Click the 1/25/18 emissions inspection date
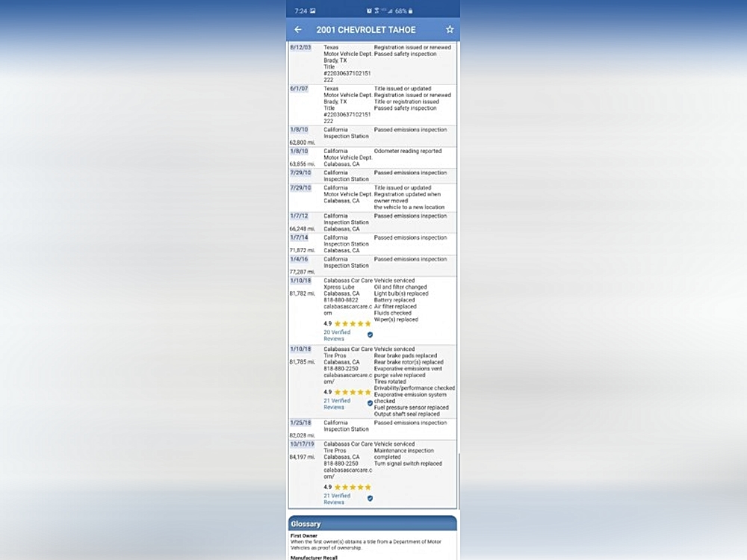Viewport: 747px width, 560px height. click(x=300, y=423)
